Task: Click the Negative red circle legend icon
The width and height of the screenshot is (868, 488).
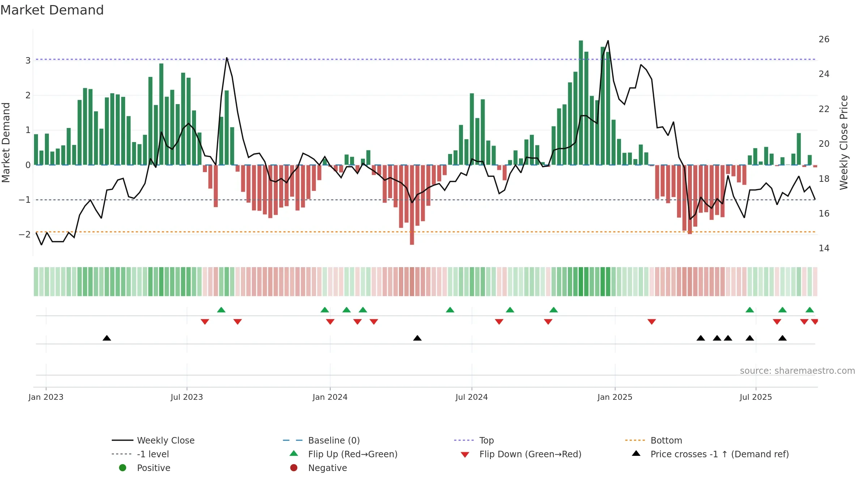Action: [294, 468]
